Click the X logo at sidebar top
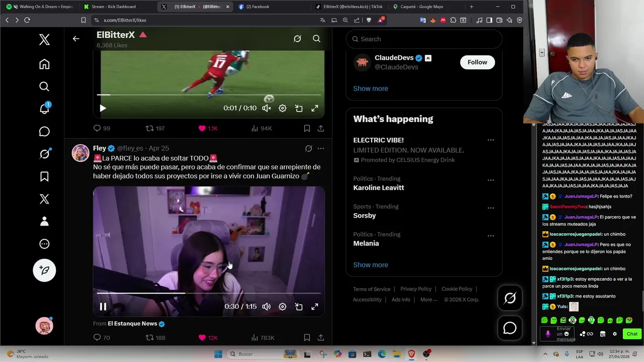Image resolution: width=644 pixels, height=362 pixels. [44, 40]
